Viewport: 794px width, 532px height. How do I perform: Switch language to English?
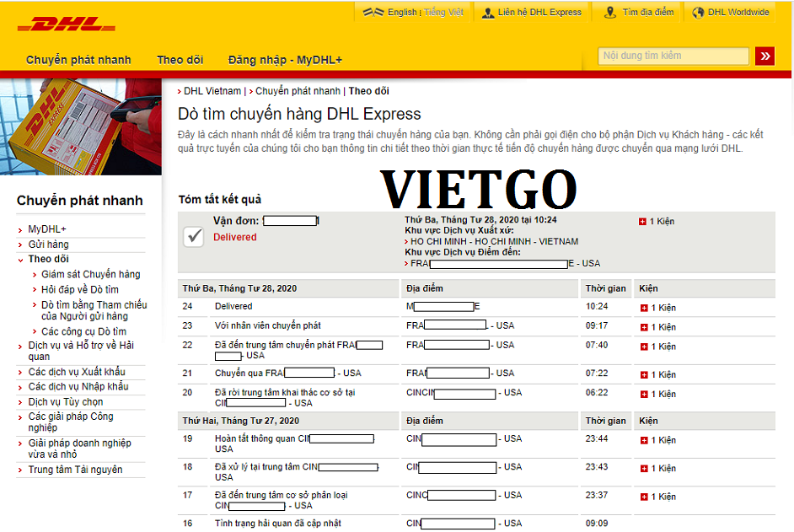click(x=402, y=12)
